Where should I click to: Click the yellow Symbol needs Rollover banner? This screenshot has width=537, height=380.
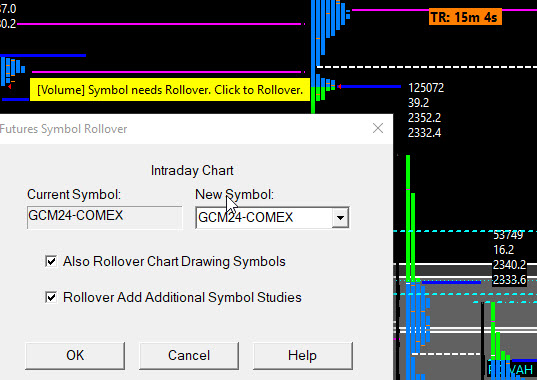pos(170,90)
